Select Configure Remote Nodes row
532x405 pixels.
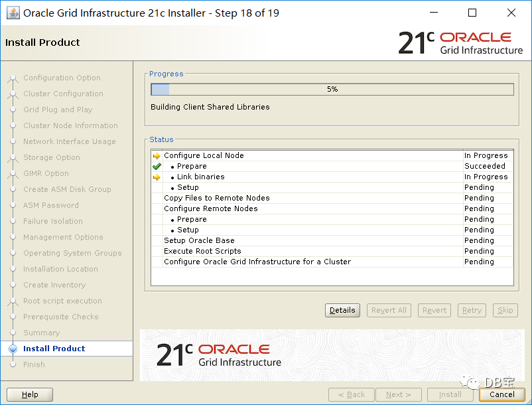tap(332, 208)
